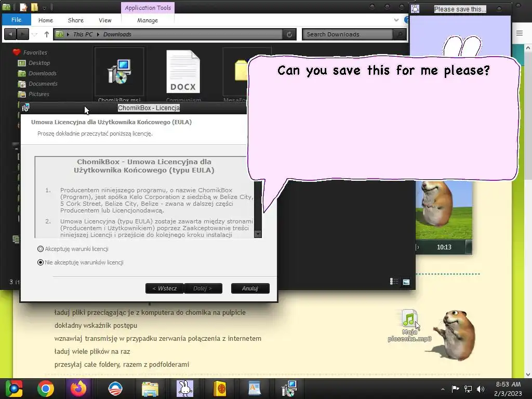Click the Start button on taskbar
The image size is (532, 399).
coord(14,389)
